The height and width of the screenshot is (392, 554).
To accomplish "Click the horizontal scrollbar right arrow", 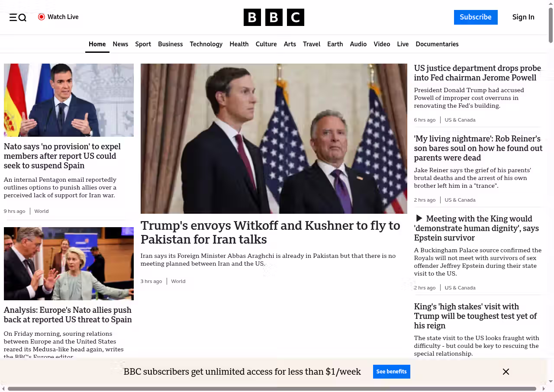I will 544,389.
